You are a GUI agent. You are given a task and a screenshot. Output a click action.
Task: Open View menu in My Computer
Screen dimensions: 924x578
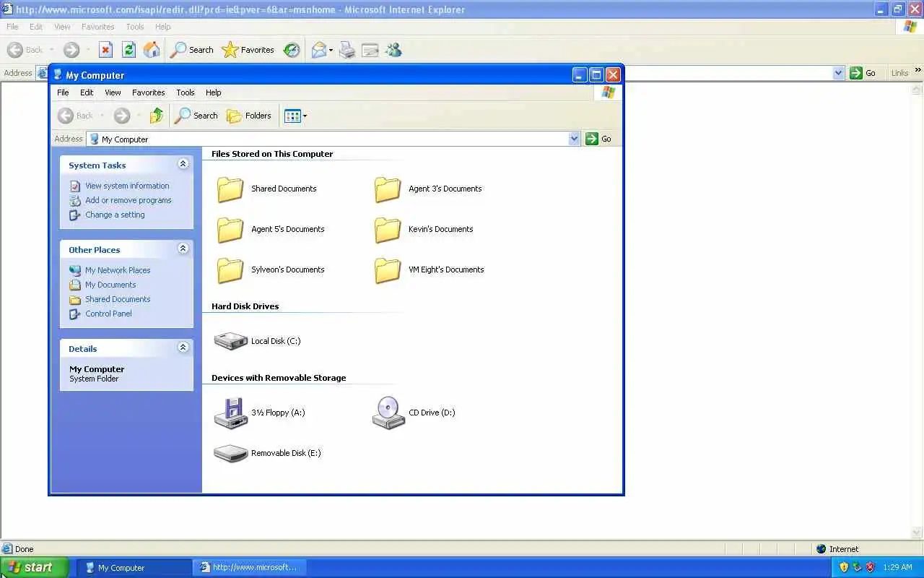[113, 92]
